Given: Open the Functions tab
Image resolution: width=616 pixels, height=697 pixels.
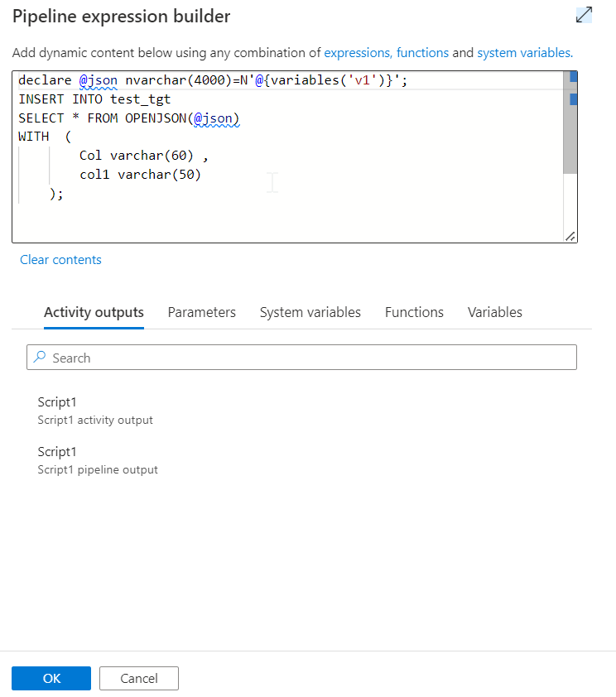Looking at the screenshot, I should tap(414, 313).
